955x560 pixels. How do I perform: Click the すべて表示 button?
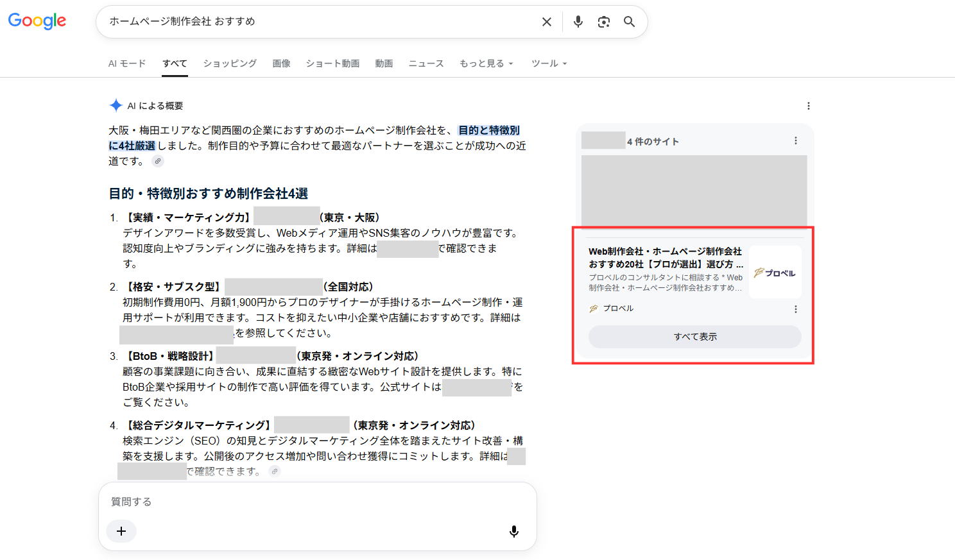[695, 337]
